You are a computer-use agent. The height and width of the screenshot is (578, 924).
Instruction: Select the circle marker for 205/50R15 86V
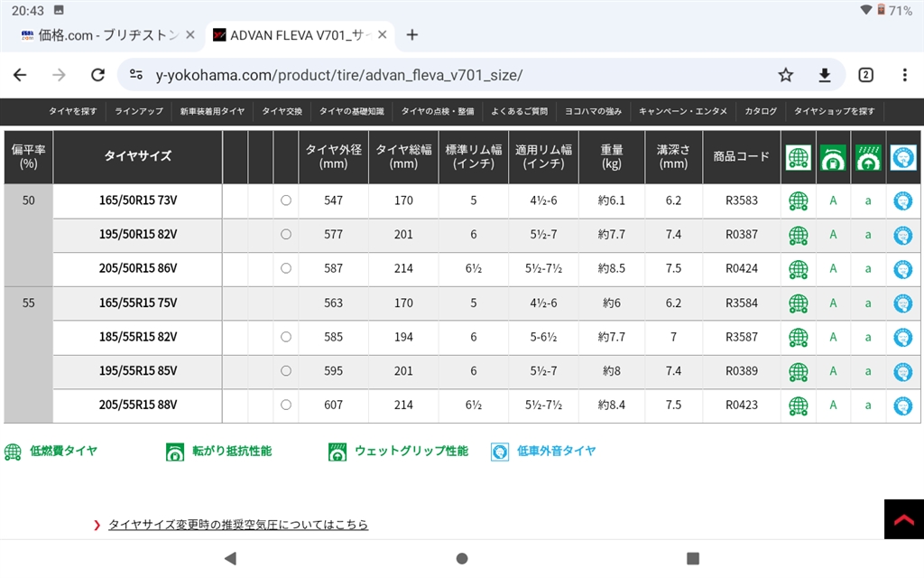pyautogui.click(x=286, y=267)
